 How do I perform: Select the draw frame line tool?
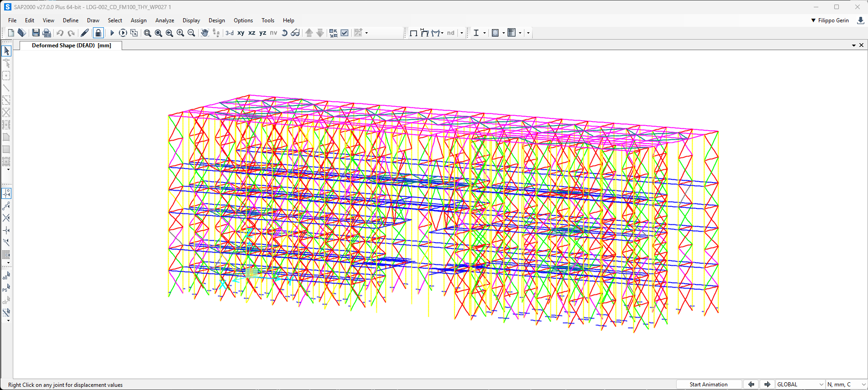tap(6, 88)
